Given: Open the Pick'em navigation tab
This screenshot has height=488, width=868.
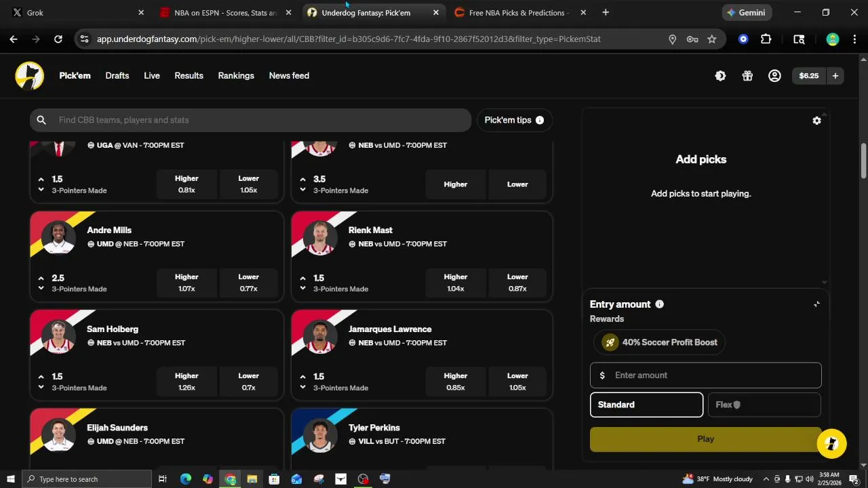Looking at the screenshot, I should tap(75, 76).
